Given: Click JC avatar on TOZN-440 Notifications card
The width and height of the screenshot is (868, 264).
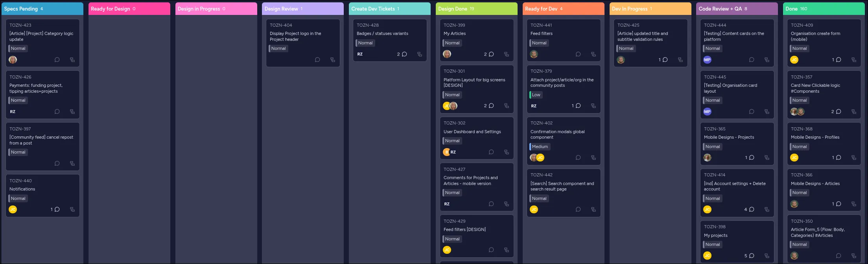Looking at the screenshot, I should click(x=13, y=209).
